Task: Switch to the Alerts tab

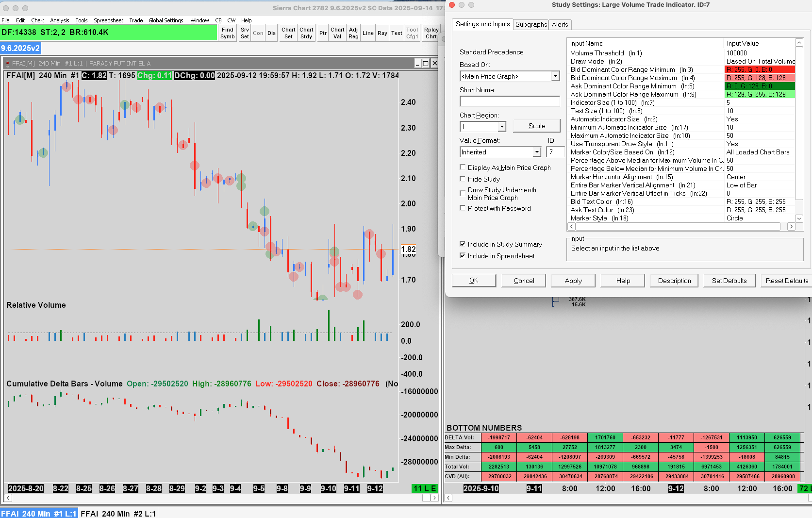Action: click(560, 24)
